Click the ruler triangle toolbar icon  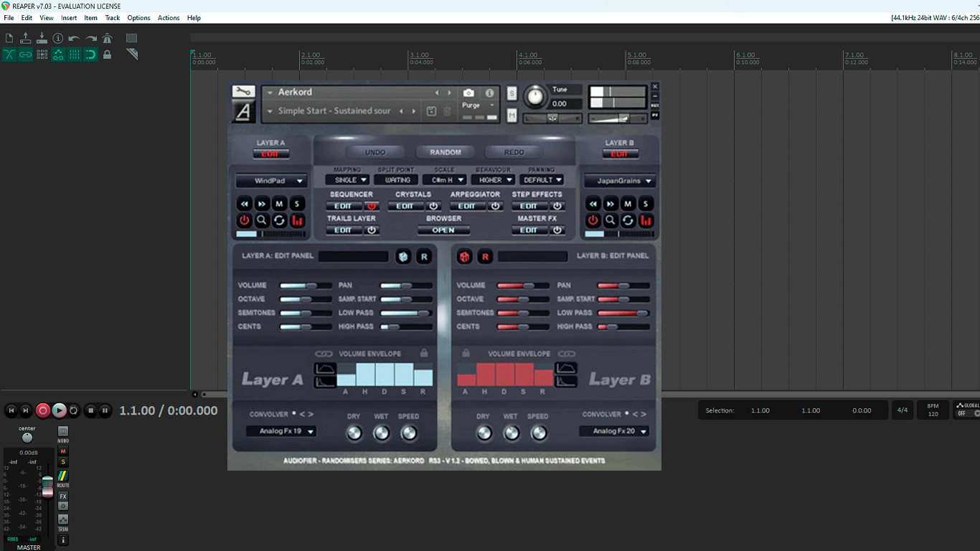coord(132,55)
